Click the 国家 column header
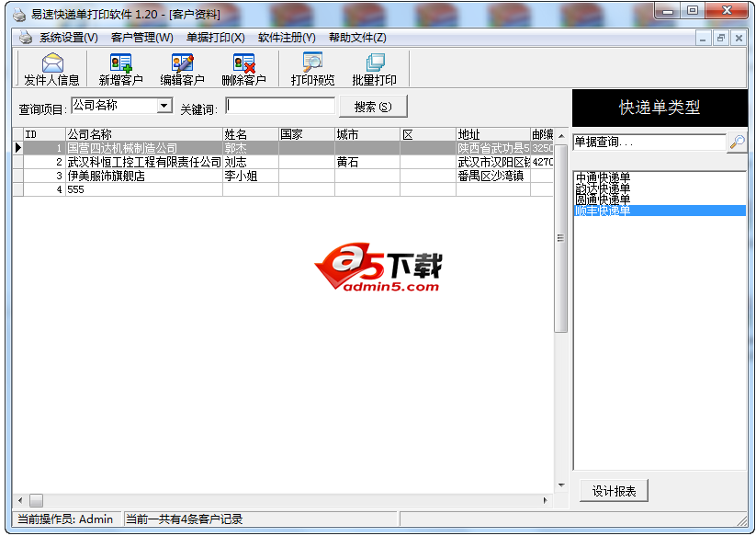This screenshot has width=756, height=536. tap(307, 134)
